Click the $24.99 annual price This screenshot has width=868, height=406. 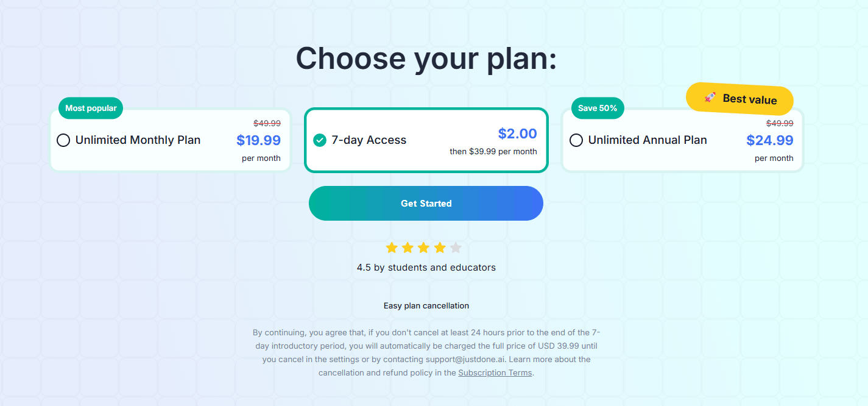tap(770, 140)
